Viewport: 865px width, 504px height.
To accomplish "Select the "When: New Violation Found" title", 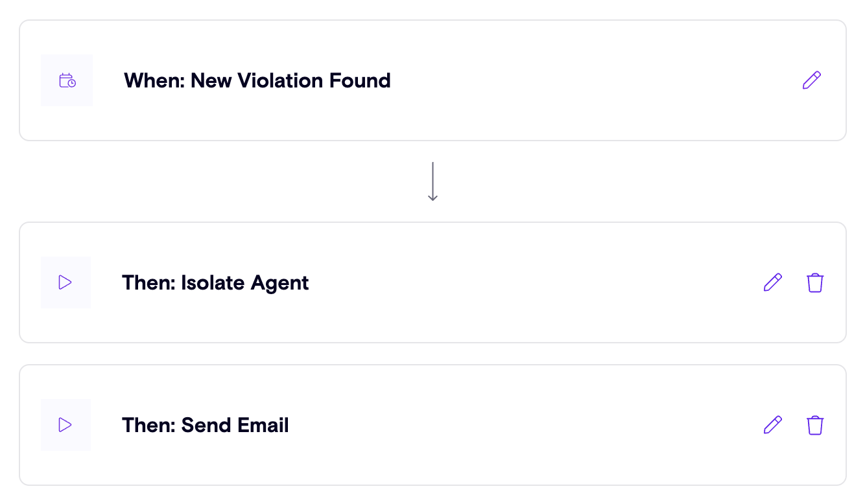I will pos(257,80).
